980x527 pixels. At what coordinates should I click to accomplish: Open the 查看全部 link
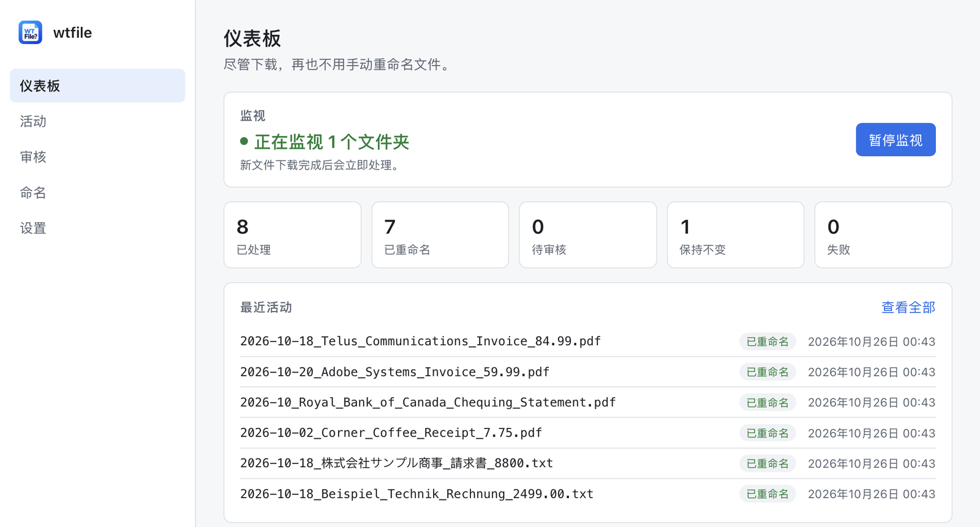click(908, 307)
